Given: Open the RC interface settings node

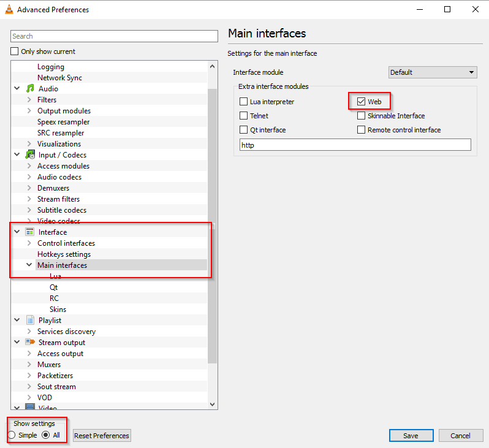Looking at the screenshot, I should click(x=54, y=298).
